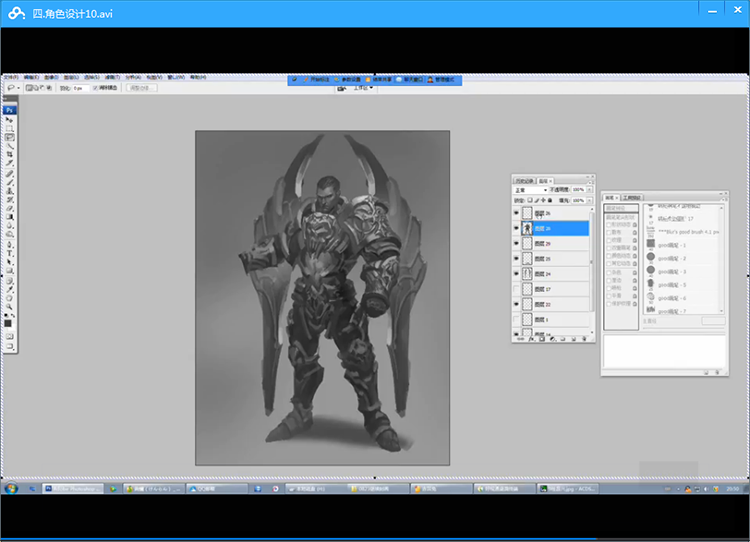Select the History Brush tool
This screenshot has height=542, width=750.
[9, 199]
